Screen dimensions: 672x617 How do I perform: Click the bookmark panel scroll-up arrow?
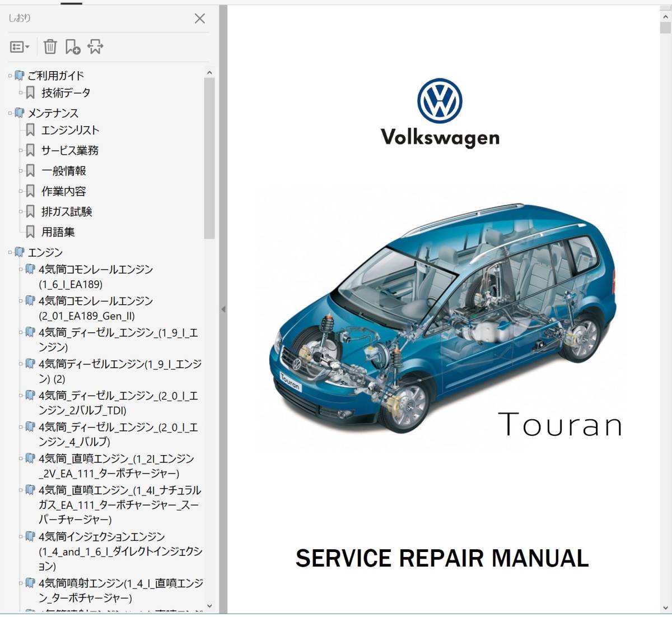(x=209, y=73)
